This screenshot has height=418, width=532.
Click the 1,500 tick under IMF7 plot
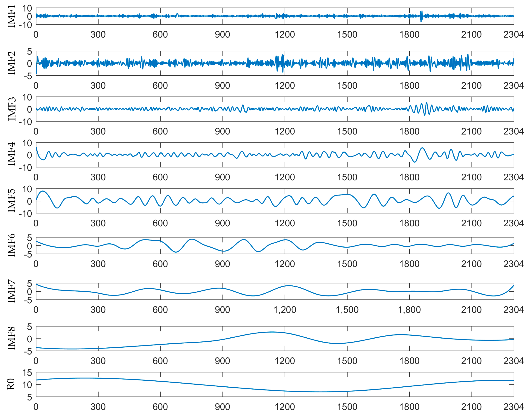[347, 310]
